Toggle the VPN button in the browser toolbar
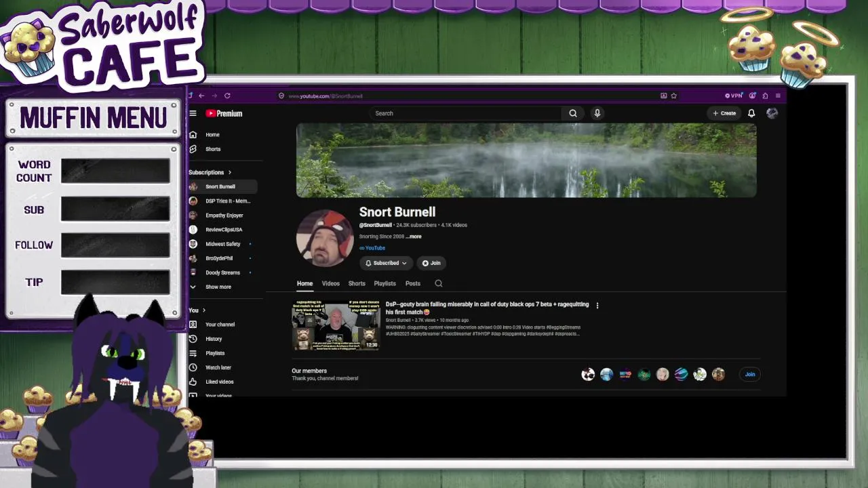 734,96
